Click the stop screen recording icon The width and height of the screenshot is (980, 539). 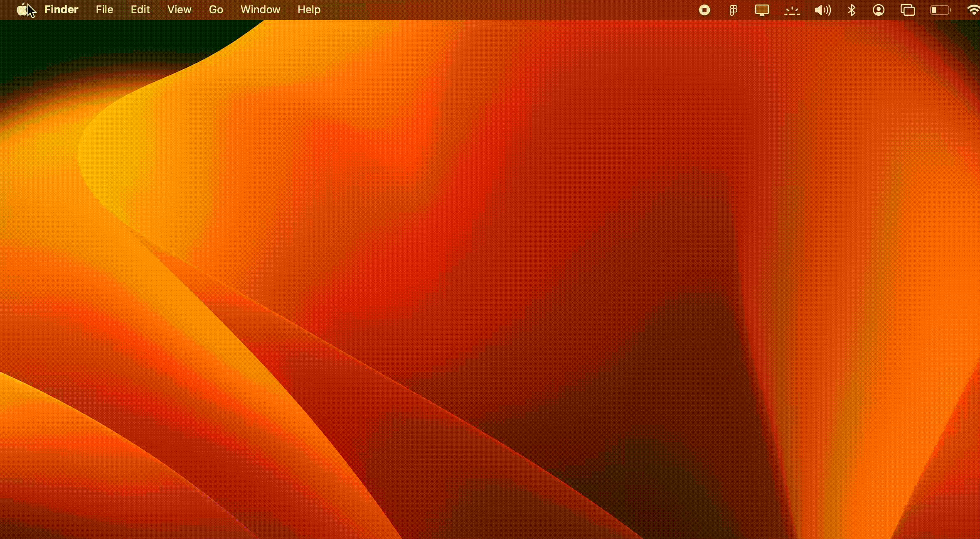point(704,10)
